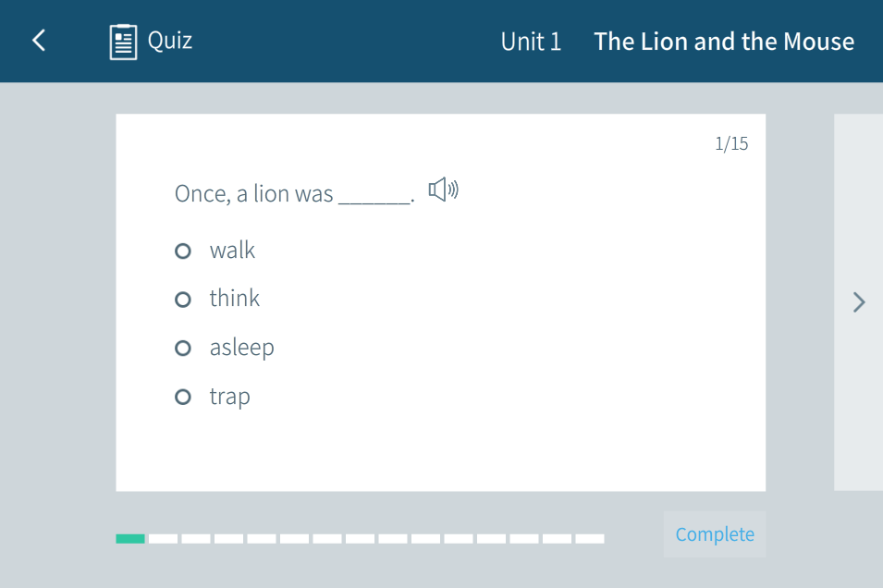
Task: Play the sentence audio speaker icon
Action: [x=443, y=190]
